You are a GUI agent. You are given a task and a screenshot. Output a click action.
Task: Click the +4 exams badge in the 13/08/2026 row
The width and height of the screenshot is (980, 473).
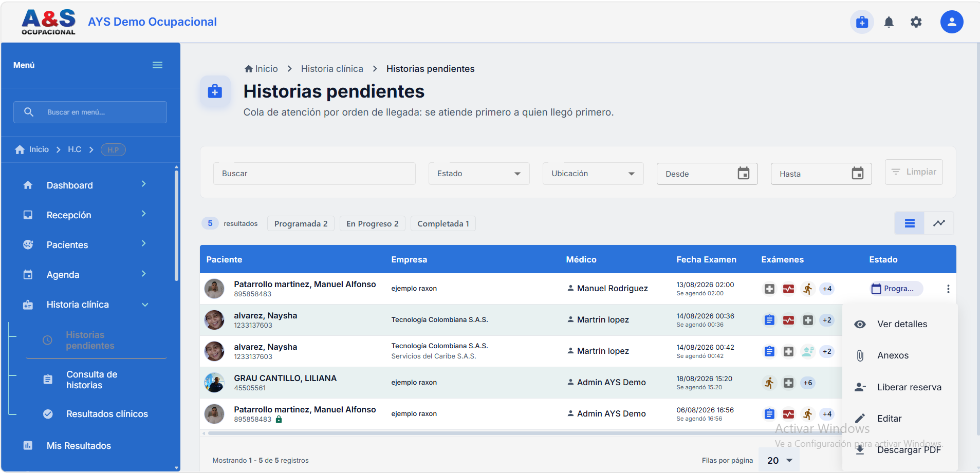pos(827,289)
